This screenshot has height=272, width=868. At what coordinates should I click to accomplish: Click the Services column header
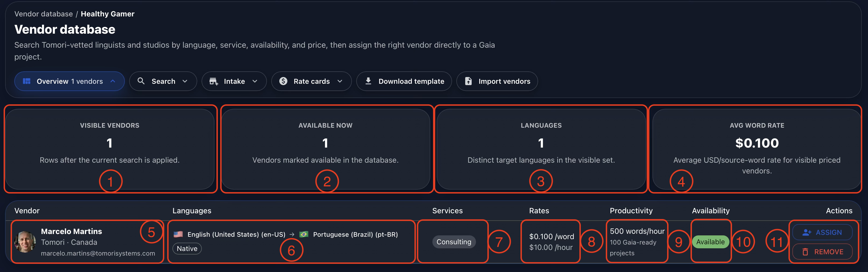point(447,211)
